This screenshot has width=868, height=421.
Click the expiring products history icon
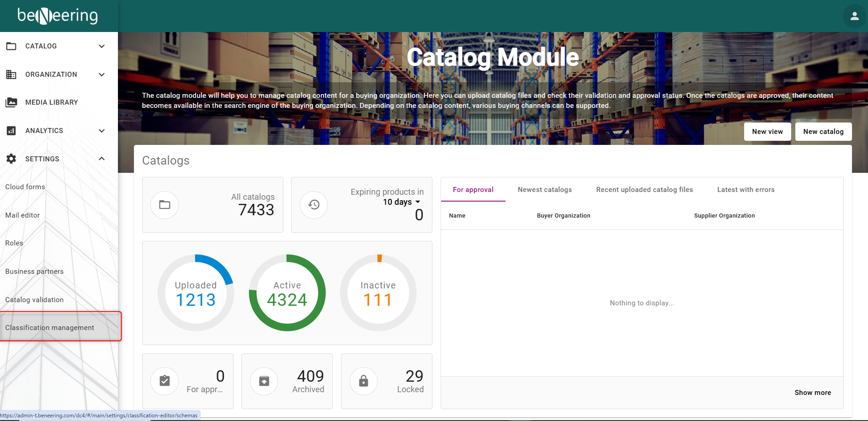pos(314,205)
